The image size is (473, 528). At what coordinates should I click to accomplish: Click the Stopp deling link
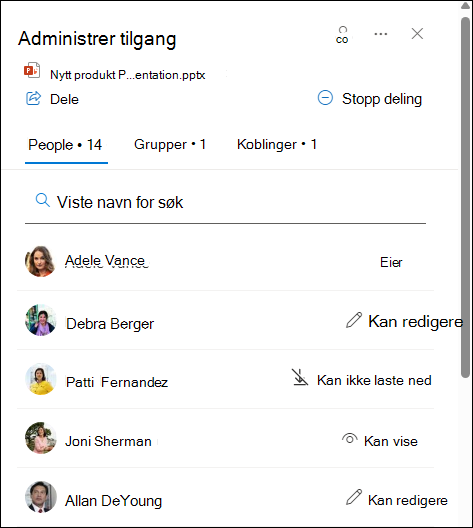(382, 99)
